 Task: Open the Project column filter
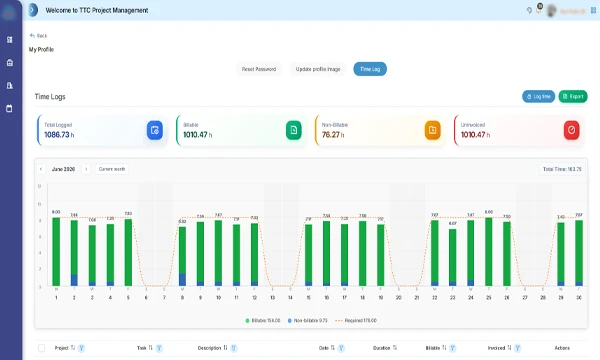click(x=81, y=348)
